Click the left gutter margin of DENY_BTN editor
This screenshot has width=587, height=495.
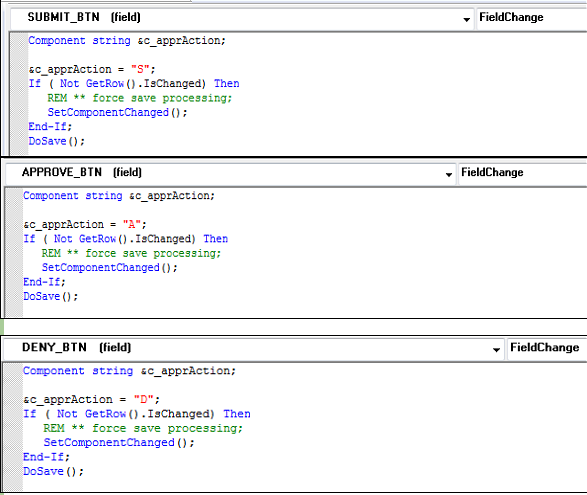coord(13,427)
